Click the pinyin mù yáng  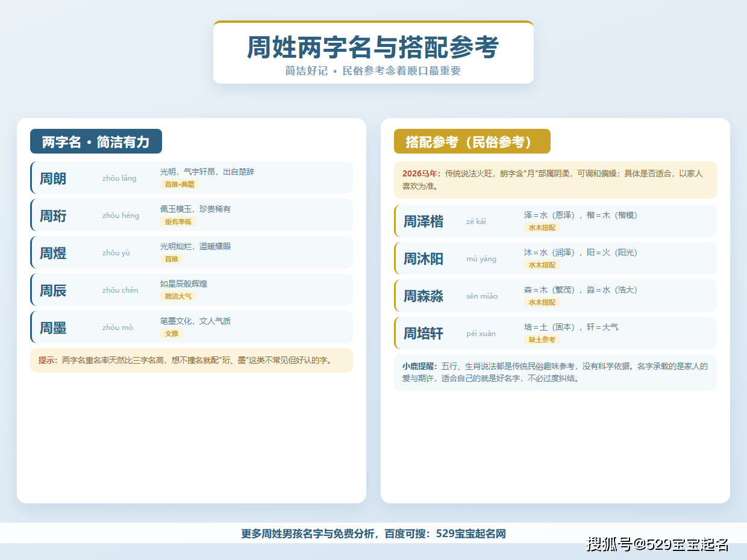coord(481,259)
